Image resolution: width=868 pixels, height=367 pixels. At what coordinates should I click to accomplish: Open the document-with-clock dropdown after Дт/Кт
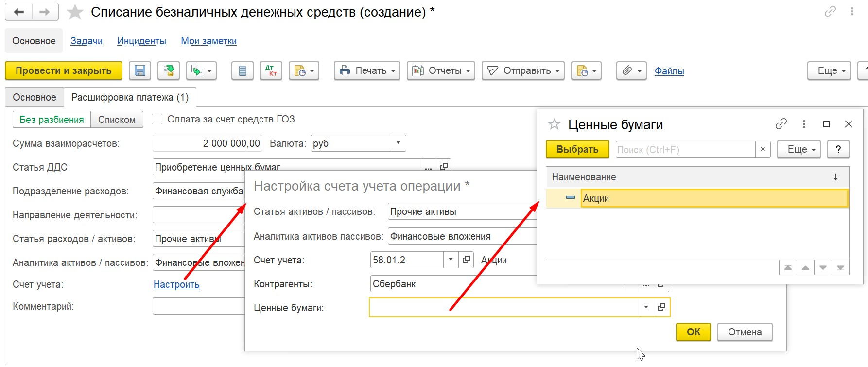pos(304,71)
